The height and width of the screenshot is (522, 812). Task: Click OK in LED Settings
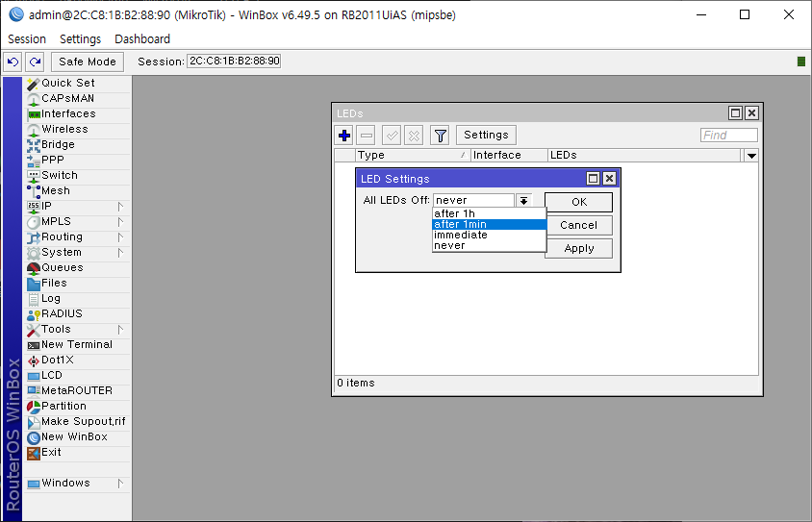[578, 202]
